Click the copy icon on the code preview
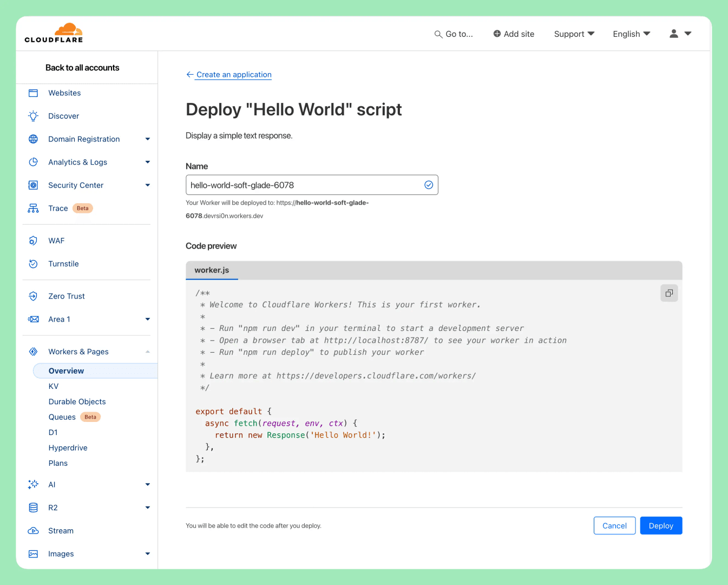The width and height of the screenshot is (728, 585). pyautogui.click(x=669, y=292)
